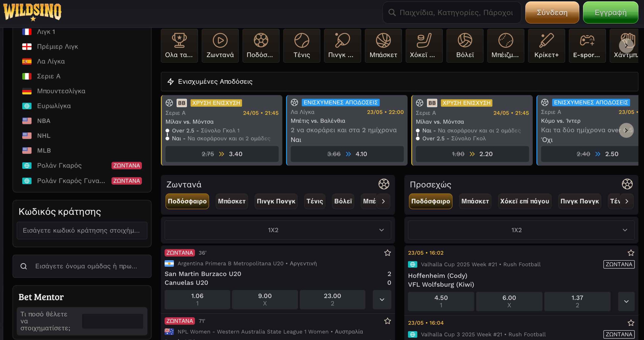Select Ποδόσφαιρο tab in Προσεχώς
This screenshot has width=644, height=340.
tap(431, 201)
